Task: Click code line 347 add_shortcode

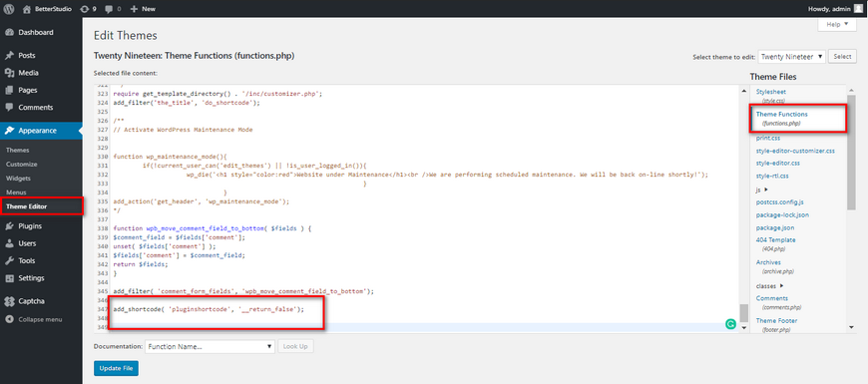Action: tap(209, 309)
